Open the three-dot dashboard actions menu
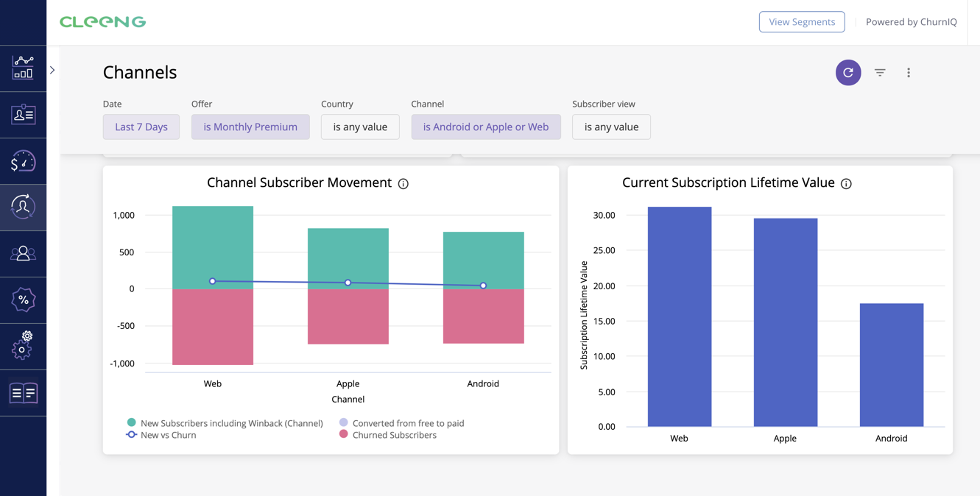 click(x=909, y=73)
